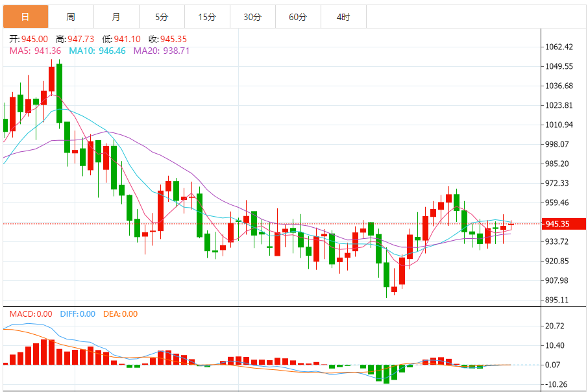
Task: Click the 20.72 MACD axis label
Action: (555, 326)
